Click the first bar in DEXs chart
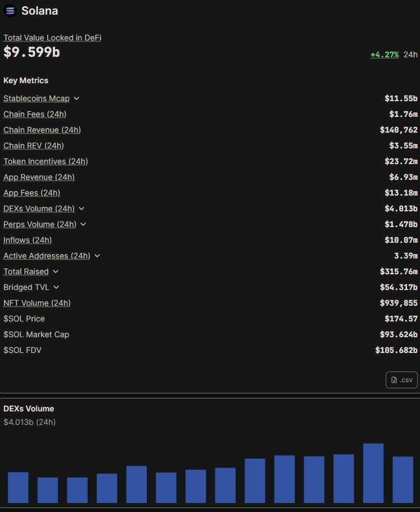 tap(18, 487)
